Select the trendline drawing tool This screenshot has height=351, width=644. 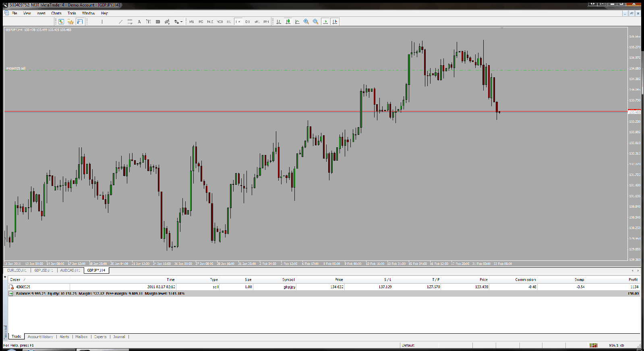click(120, 22)
